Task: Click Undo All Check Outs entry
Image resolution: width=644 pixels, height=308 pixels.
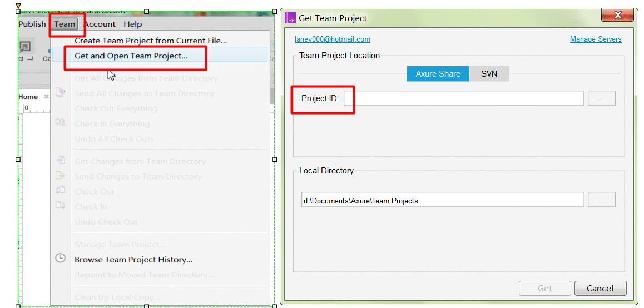Action: (x=114, y=139)
